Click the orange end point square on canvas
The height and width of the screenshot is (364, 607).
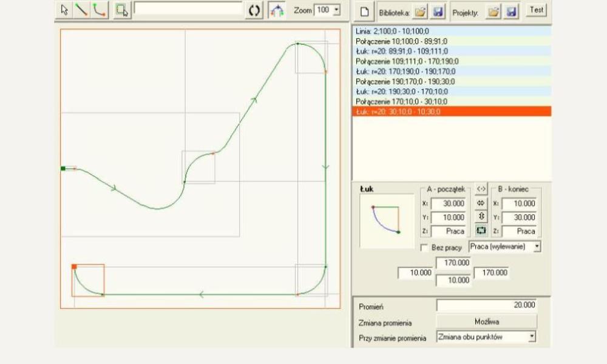click(x=74, y=267)
